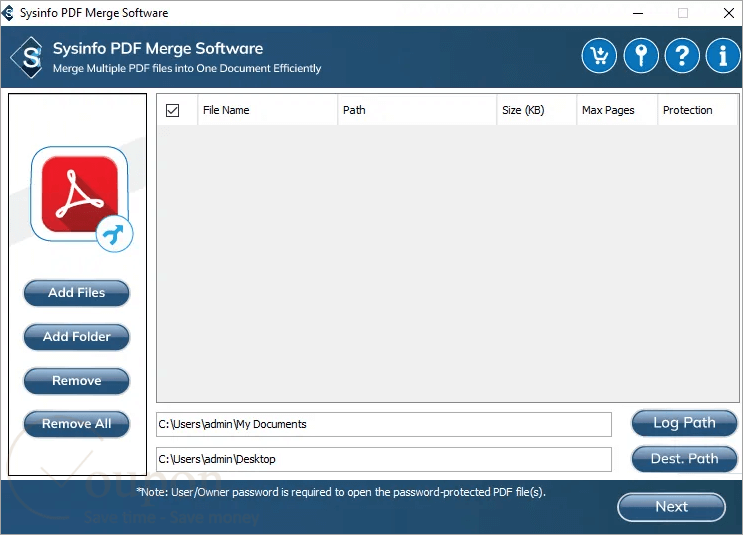Click the destination path field showing Desktop
The width and height of the screenshot is (743, 535).
[384, 459]
